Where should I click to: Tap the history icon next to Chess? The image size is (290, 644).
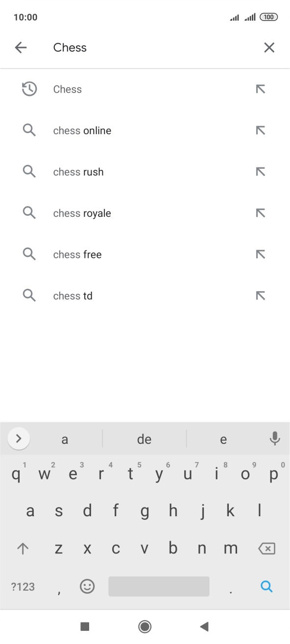pos(29,89)
